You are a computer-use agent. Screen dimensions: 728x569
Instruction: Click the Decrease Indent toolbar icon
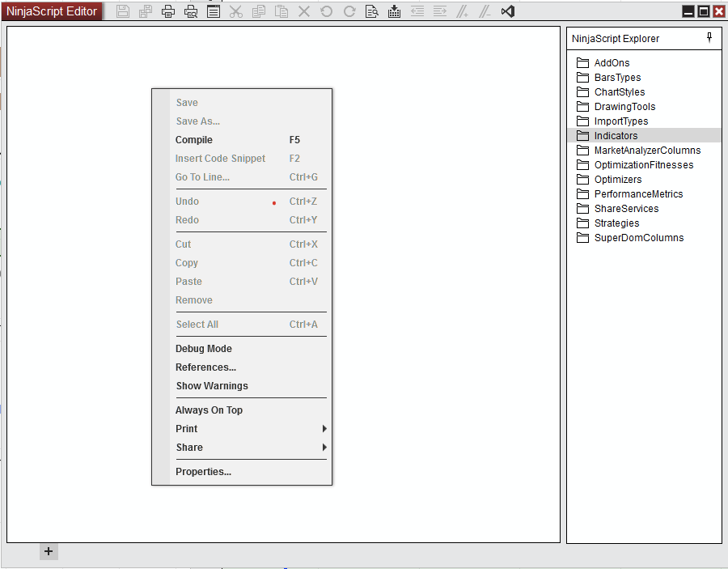coord(417,11)
